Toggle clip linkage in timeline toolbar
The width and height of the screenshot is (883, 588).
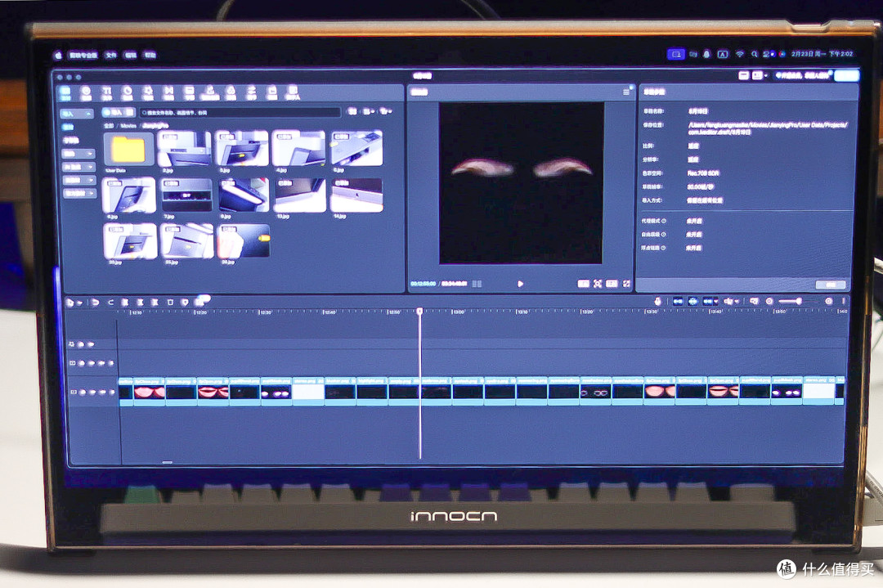pos(709,301)
